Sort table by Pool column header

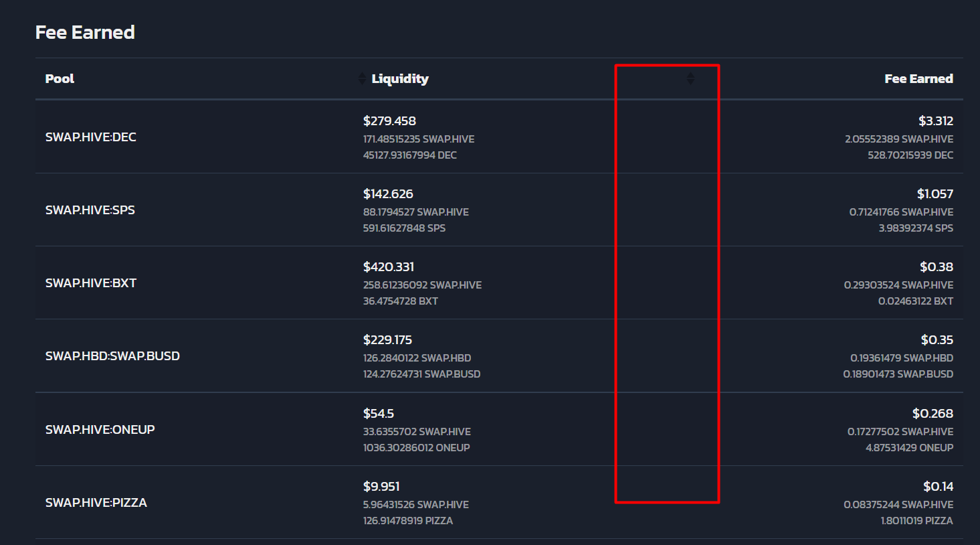point(60,78)
